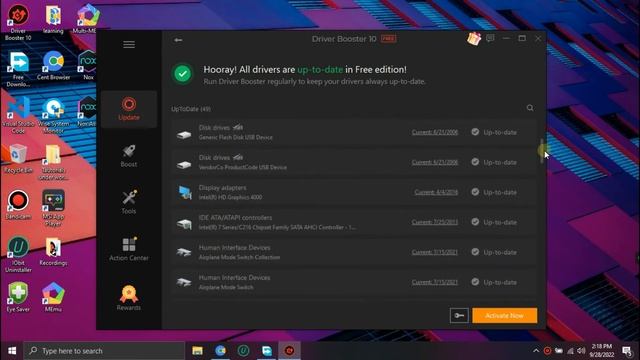The width and height of the screenshot is (640, 360).
Task: Open the Update section in the sidebar
Action: (129, 109)
